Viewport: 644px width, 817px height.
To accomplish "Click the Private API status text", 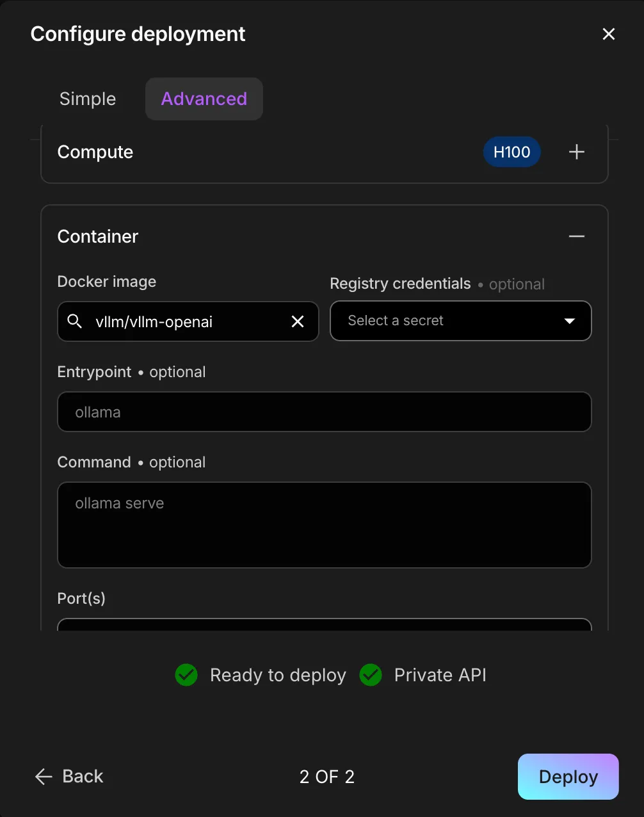I will point(440,675).
